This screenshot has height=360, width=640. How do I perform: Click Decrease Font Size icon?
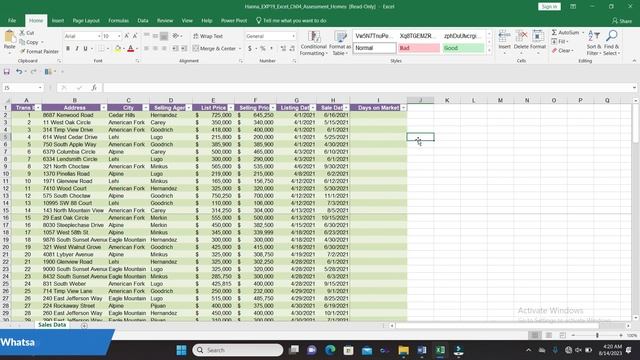click(135, 36)
